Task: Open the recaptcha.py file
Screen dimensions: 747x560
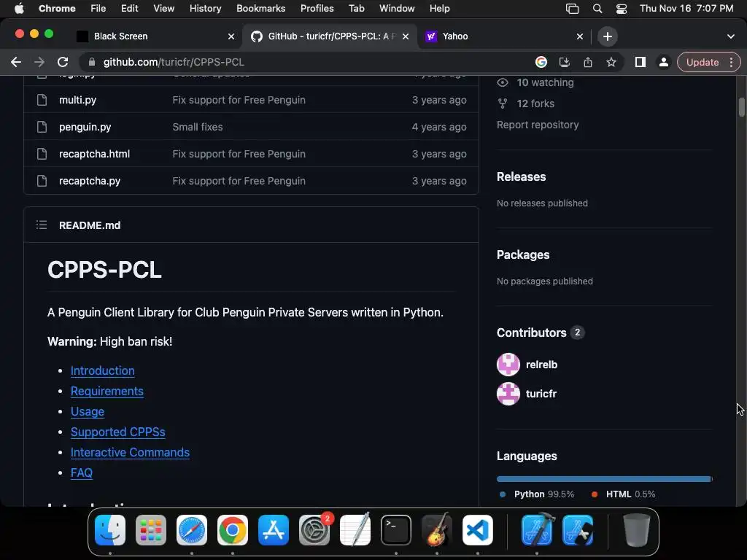Action: pyautogui.click(x=90, y=181)
